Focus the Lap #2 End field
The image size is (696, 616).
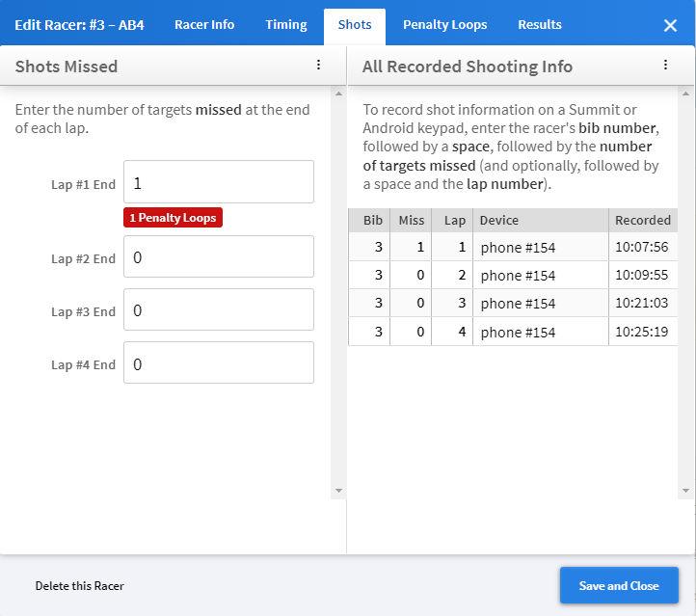(219, 257)
